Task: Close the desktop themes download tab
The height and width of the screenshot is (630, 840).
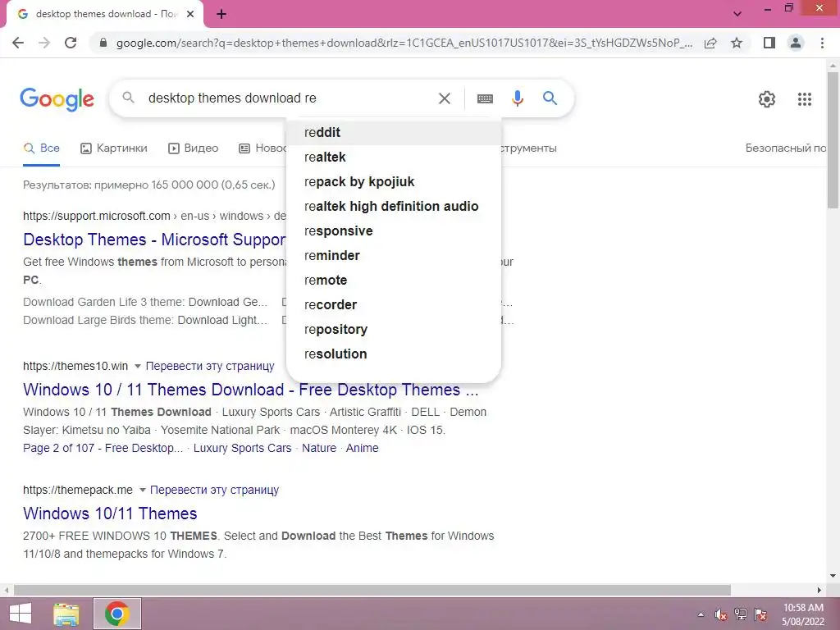Action: (190, 15)
